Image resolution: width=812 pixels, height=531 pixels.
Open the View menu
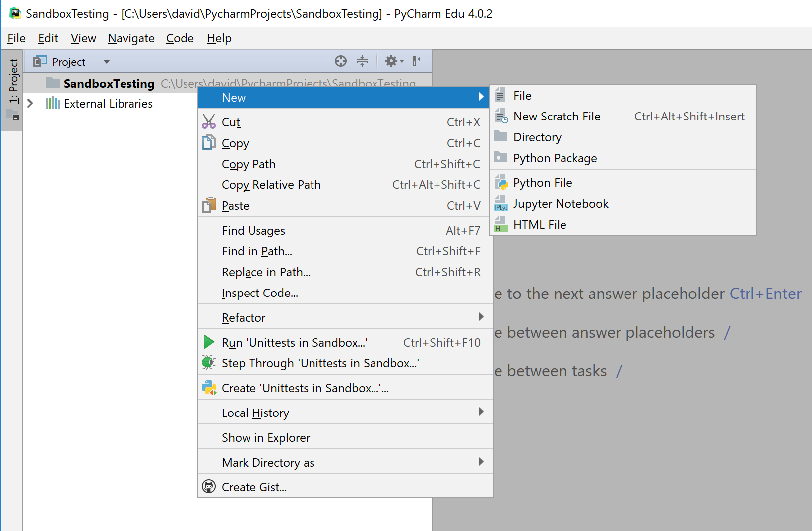point(83,38)
